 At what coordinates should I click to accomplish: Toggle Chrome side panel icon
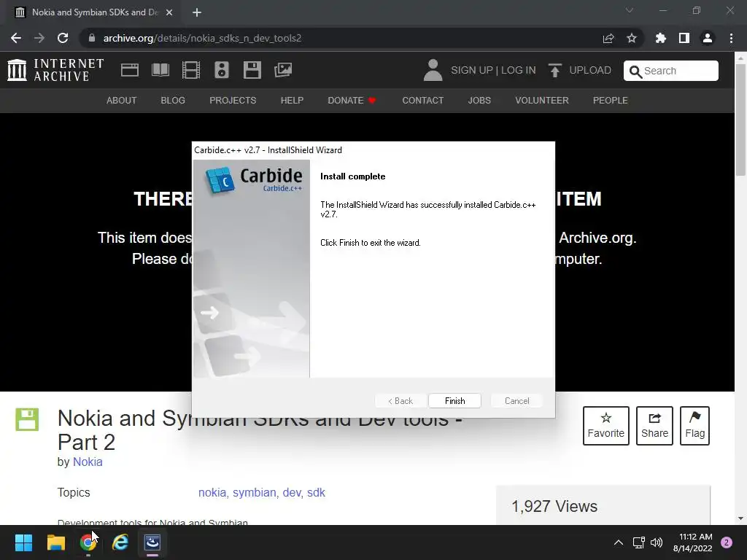(x=684, y=38)
